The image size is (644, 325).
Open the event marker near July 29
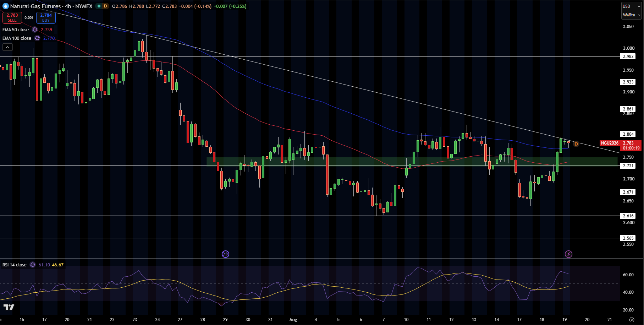225,254
